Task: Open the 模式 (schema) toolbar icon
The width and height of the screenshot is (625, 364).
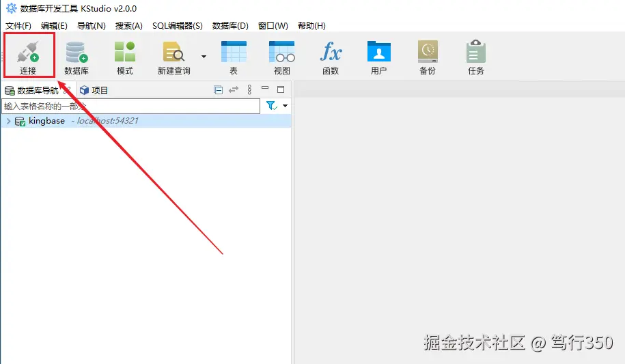Action: pos(125,57)
